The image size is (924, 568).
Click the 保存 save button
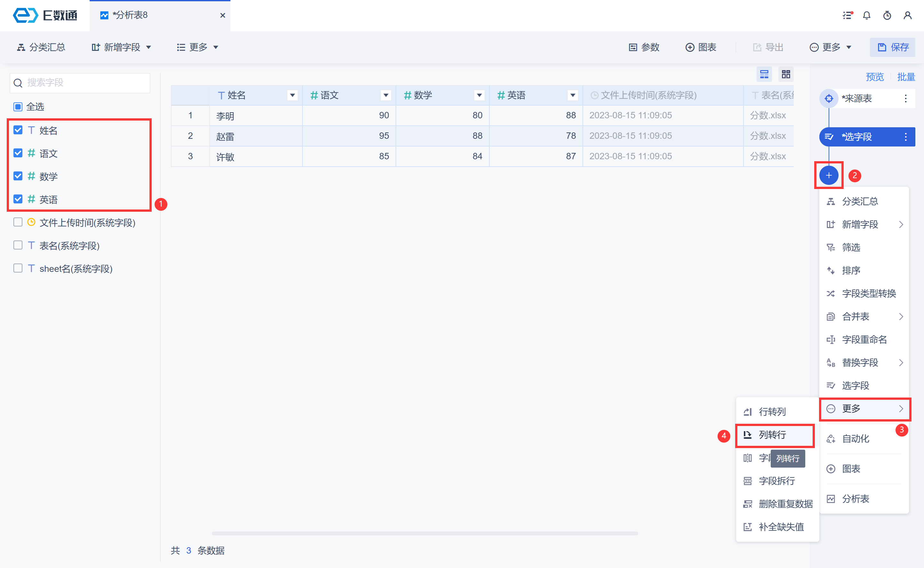click(x=893, y=47)
